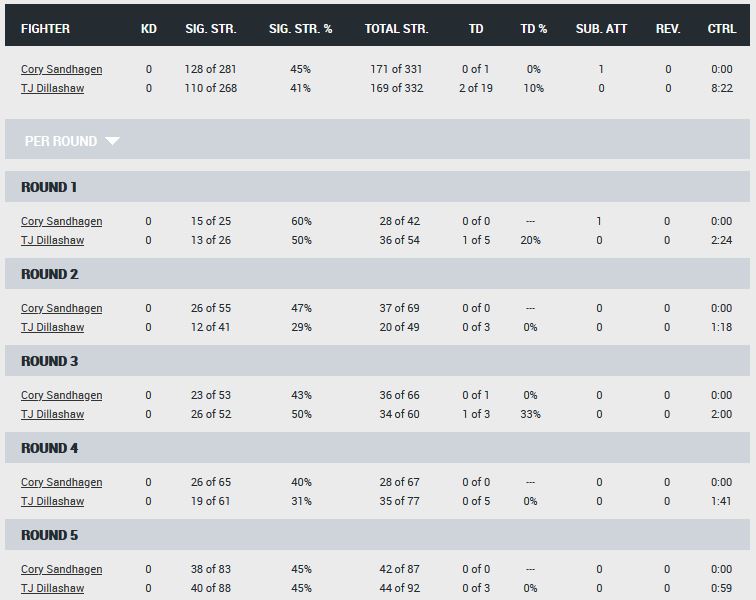756x600 pixels.
Task: Open Cory Sandhagen link under Round 3
Action: point(62,395)
